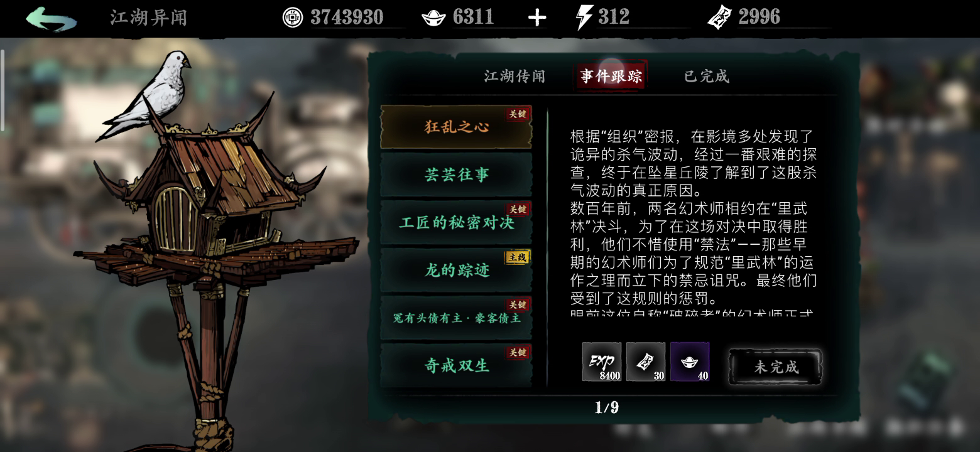Screen dimensions: 980x452
Task: Tap the green back arrow icon
Action: [51, 18]
